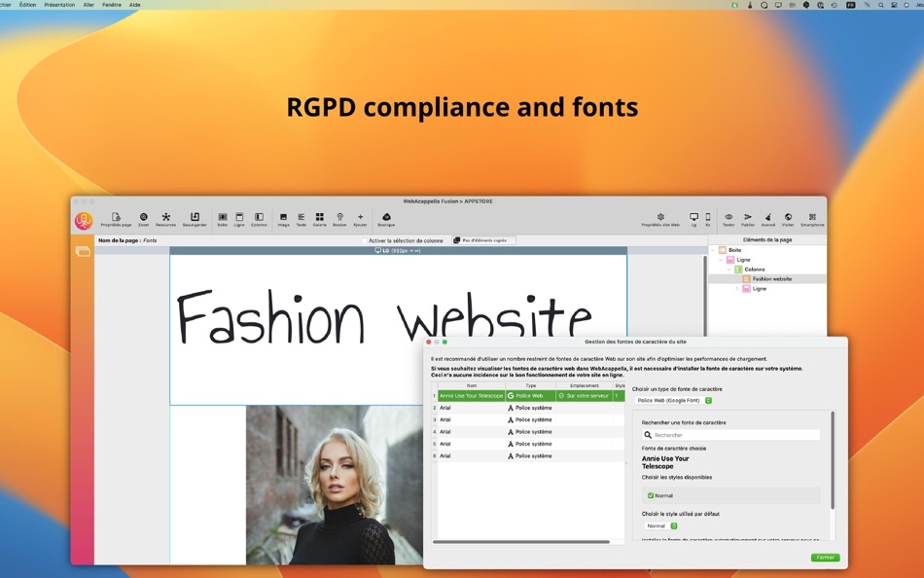Image resolution: width=924 pixels, height=578 pixels.
Task: Collapse the Colonne tree node
Action: pos(729,269)
